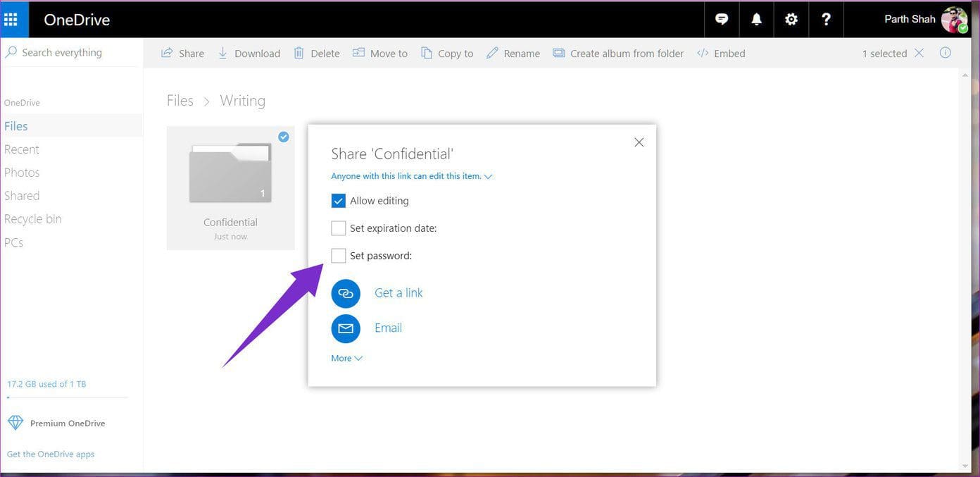
Task: Click the storage usage progress bar
Action: tap(68, 397)
